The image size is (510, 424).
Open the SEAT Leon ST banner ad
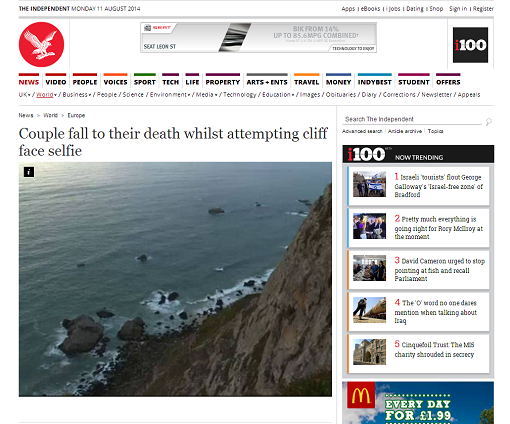(258, 37)
